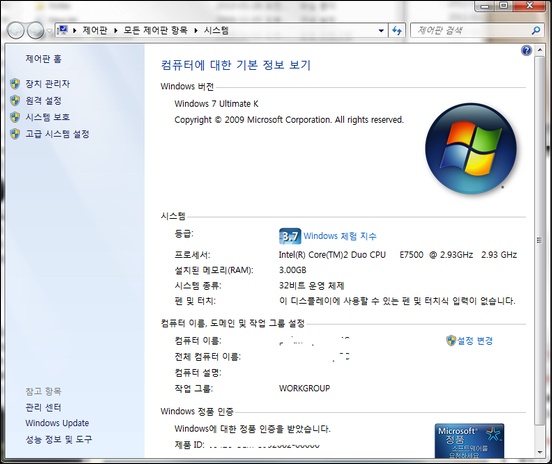Click the Microsoft 정품 genuine software badge
This screenshot has width=552, height=464.
(469, 440)
